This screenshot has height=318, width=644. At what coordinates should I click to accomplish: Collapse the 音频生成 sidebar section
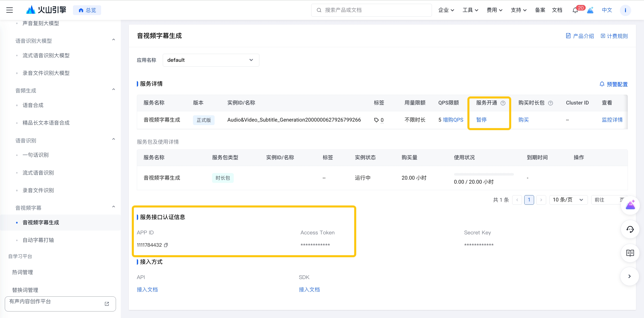(113, 89)
